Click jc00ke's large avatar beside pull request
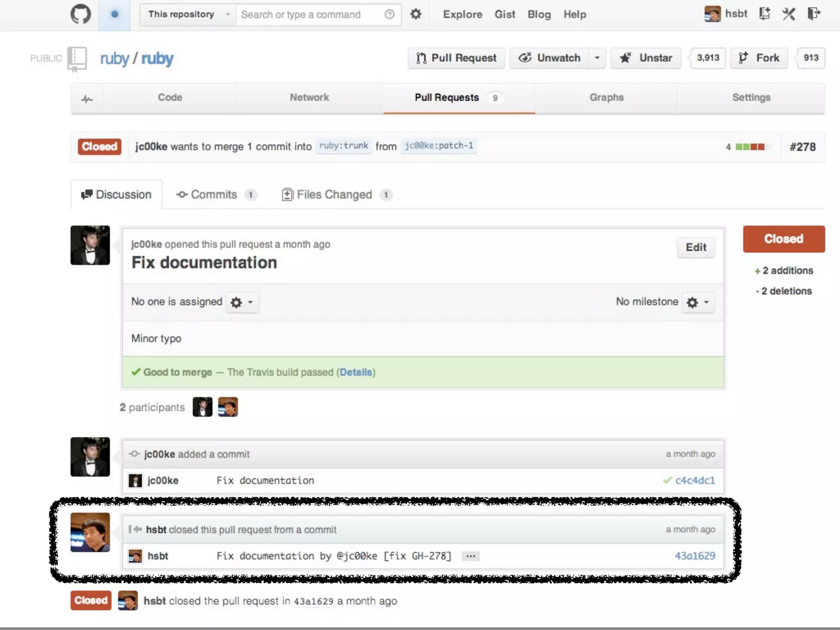Image resolution: width=840 pixels, height=630 pixels. tap(90, 245)
